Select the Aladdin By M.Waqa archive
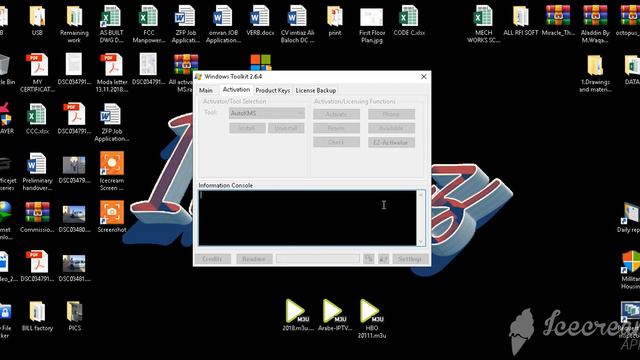 595,16
